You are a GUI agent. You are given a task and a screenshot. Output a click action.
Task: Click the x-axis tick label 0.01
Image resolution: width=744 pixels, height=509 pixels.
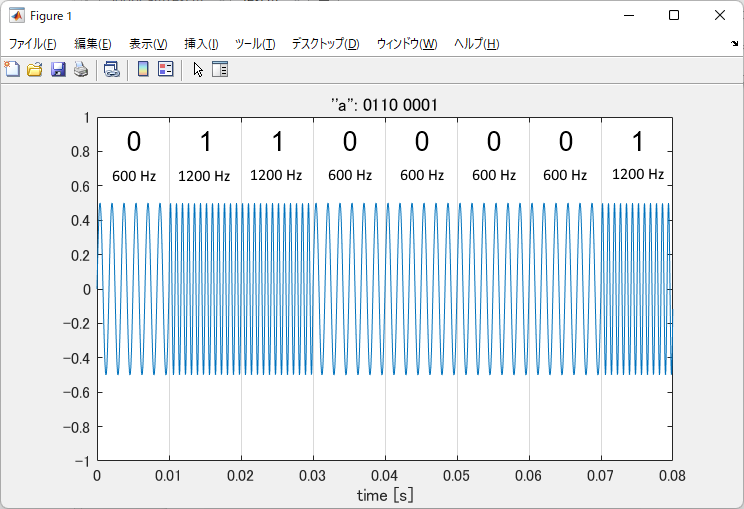pyautogui.click(x=168, y=476)
